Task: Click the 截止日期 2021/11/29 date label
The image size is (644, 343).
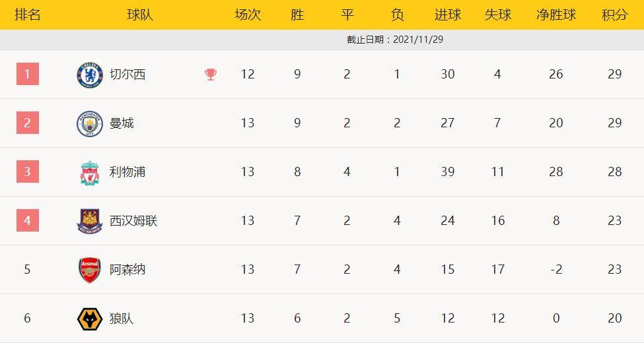Action: pyautogui.click(x=395, y=40)
